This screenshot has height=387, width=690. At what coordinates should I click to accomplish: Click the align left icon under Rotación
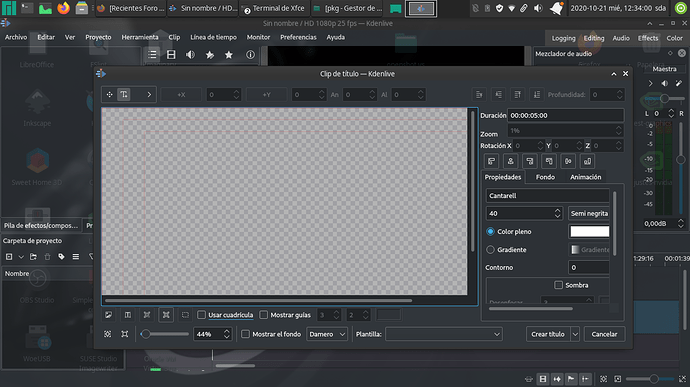point(491,161)
